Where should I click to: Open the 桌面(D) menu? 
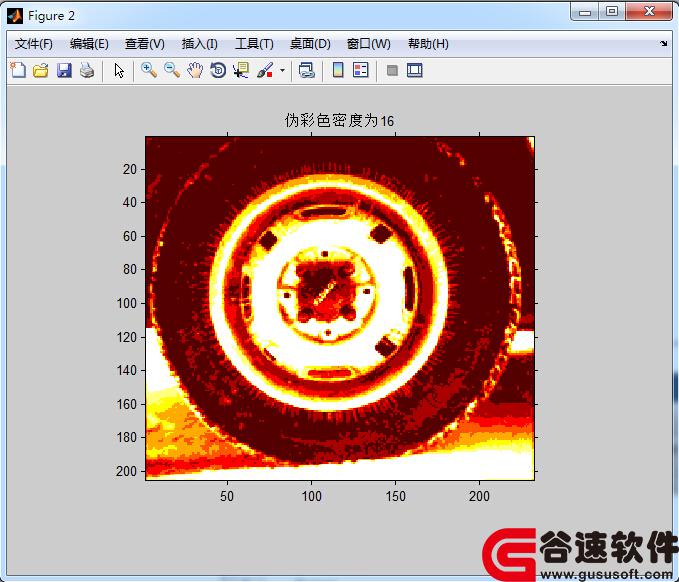pyautogui.click(x=310, y=44)
